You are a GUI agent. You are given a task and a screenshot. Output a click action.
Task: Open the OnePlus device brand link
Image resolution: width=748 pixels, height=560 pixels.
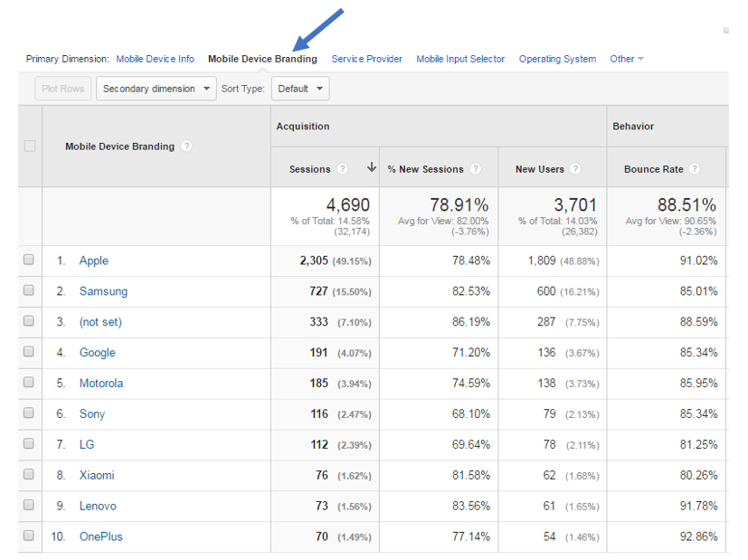tap(101, 536)
